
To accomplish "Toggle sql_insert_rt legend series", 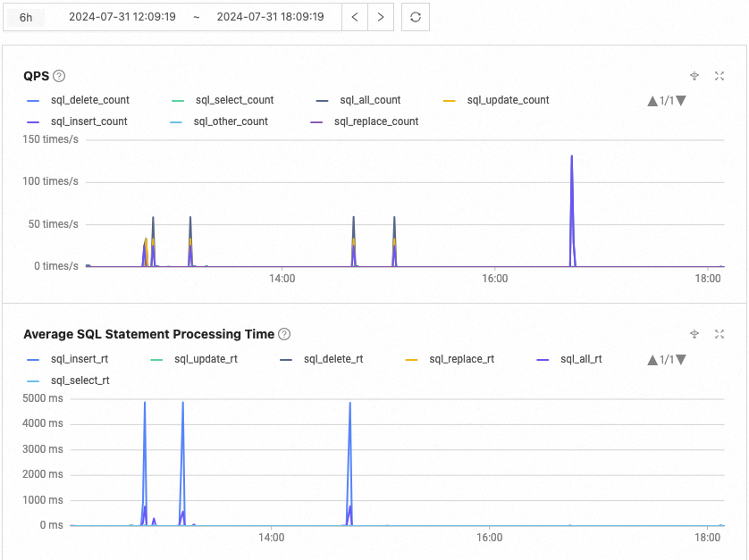I will click(68, 359).
